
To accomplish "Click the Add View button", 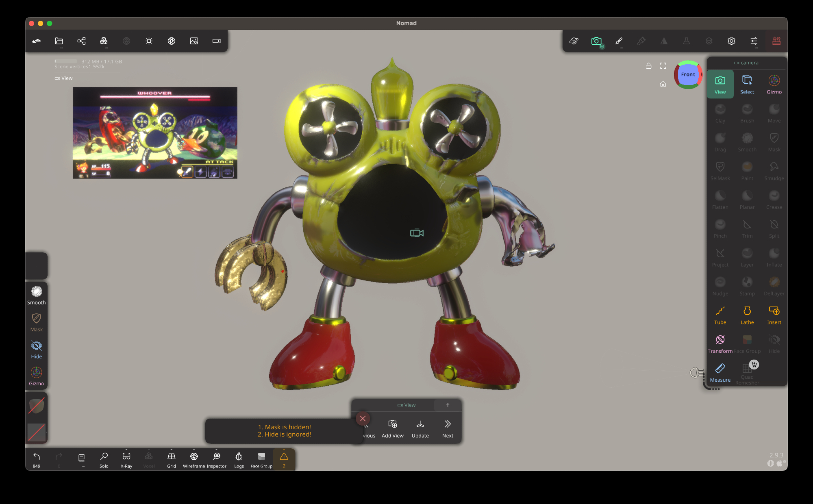I will [x=392, y=428].
